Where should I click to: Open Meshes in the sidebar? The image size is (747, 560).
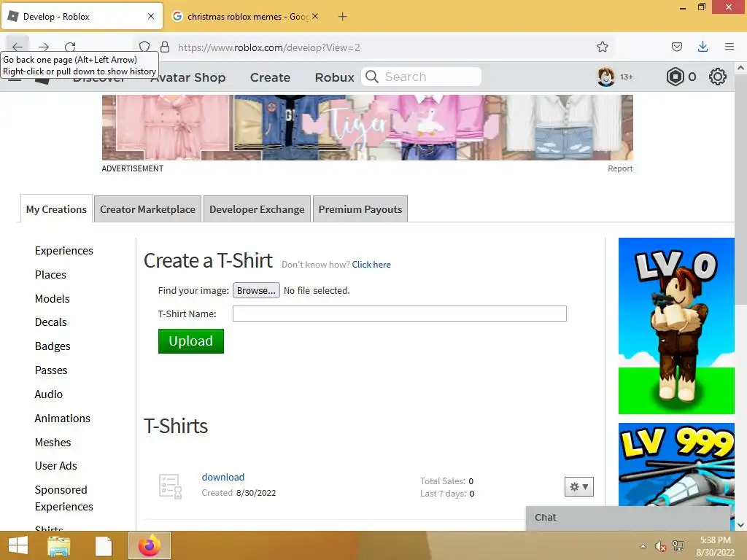pos(53,443)
